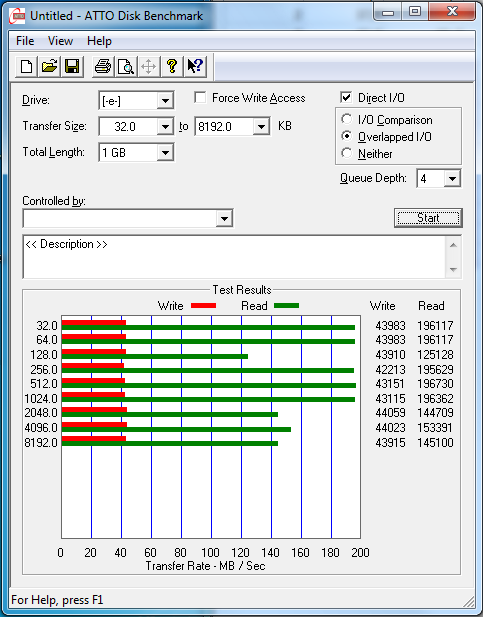Open the Drive dropdown showing [-e-]

click(x=165, y=101)
